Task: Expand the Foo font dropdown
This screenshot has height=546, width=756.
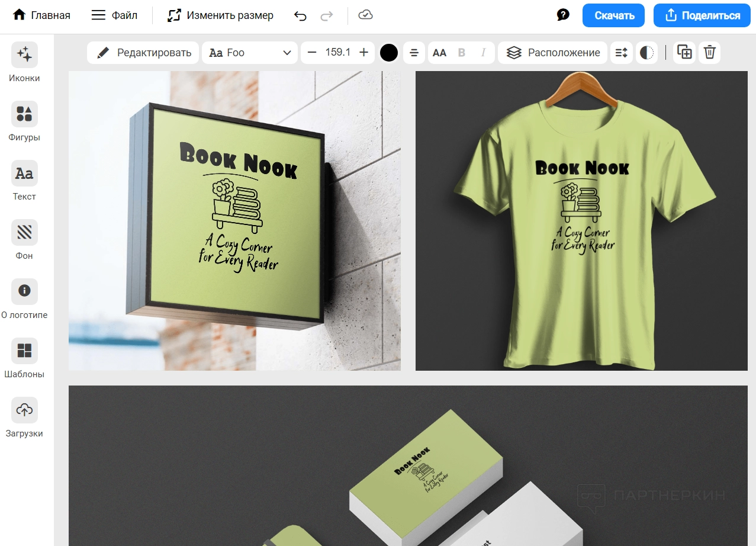Action: point(250,53)
